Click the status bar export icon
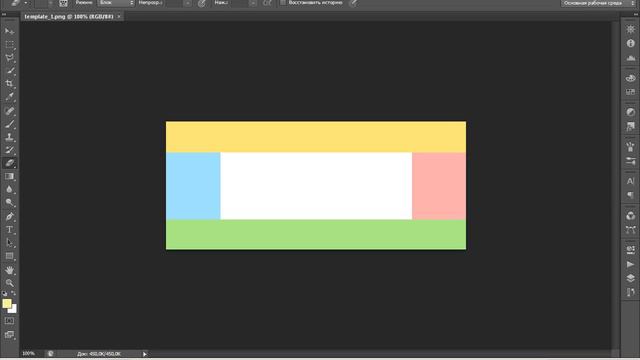Viewport: 640px width, 360px height. [x=51, y=354]
